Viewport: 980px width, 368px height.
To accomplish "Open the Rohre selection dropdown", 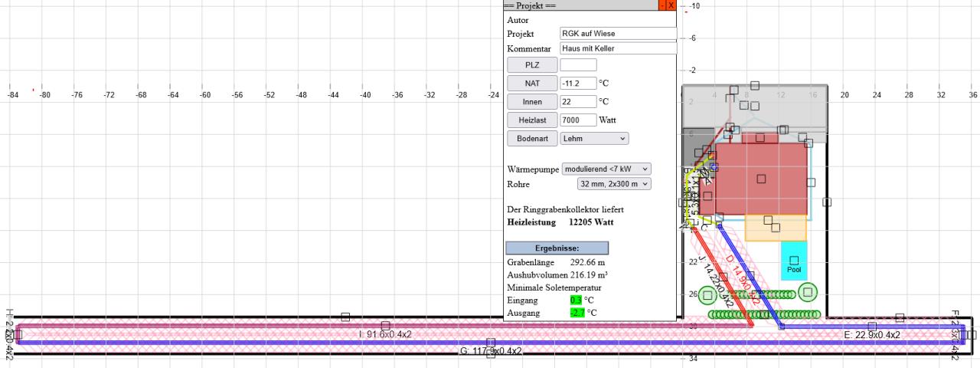I will tap(613, 184).
